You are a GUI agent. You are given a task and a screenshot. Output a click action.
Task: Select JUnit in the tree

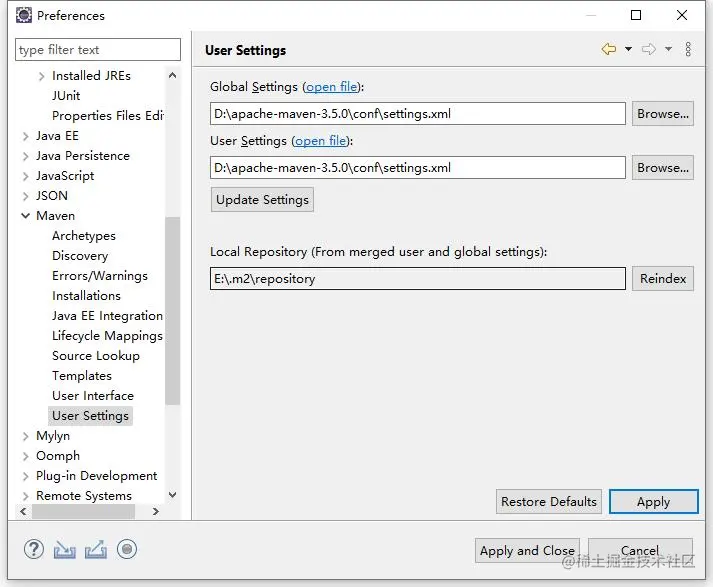tap(66, 95)
